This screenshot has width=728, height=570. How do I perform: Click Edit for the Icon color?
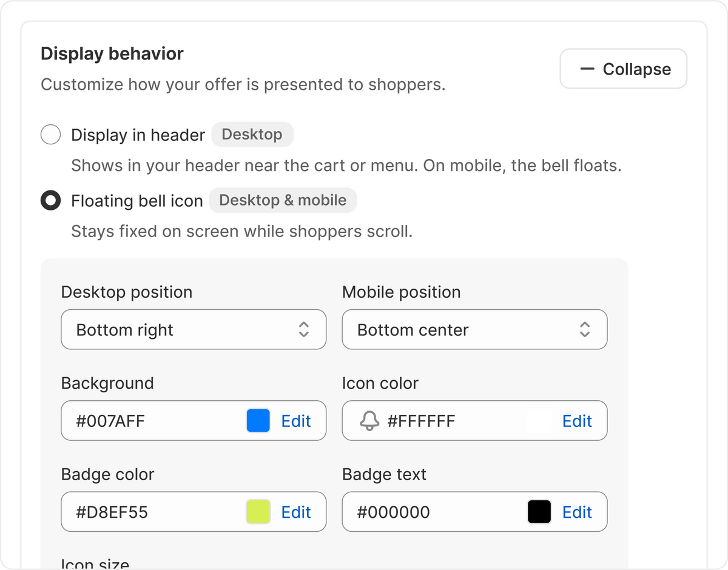577,421
